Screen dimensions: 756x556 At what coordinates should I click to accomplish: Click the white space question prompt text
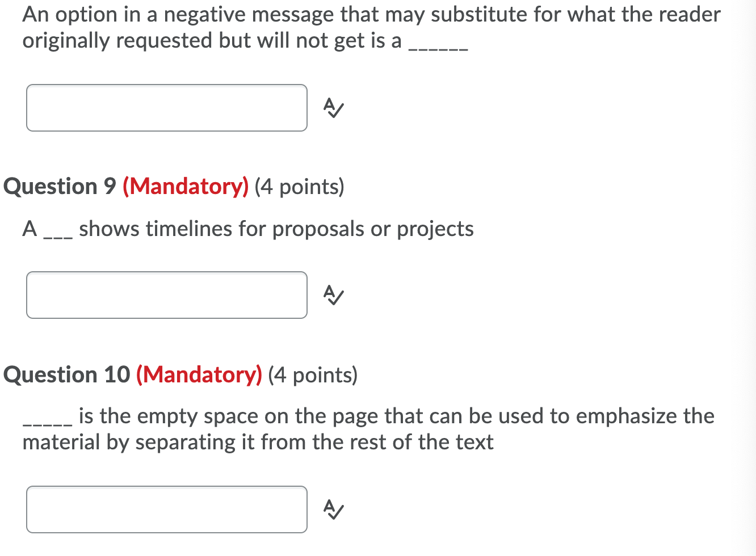tap(368, 428)
